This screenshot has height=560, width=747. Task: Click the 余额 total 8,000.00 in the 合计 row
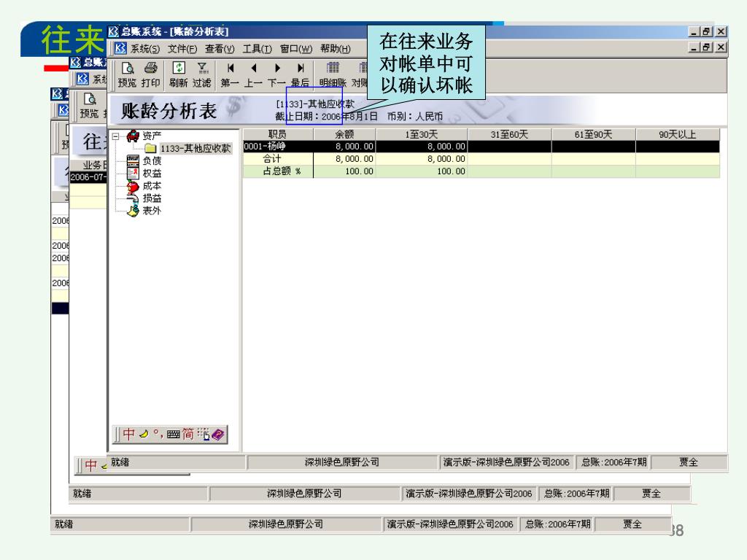point(355,159)
